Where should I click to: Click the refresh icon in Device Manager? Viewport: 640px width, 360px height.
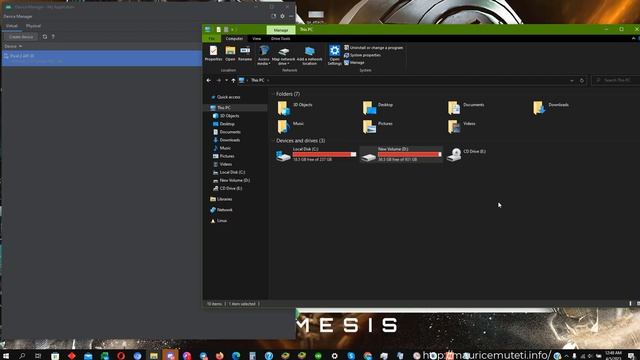[45, 37]
